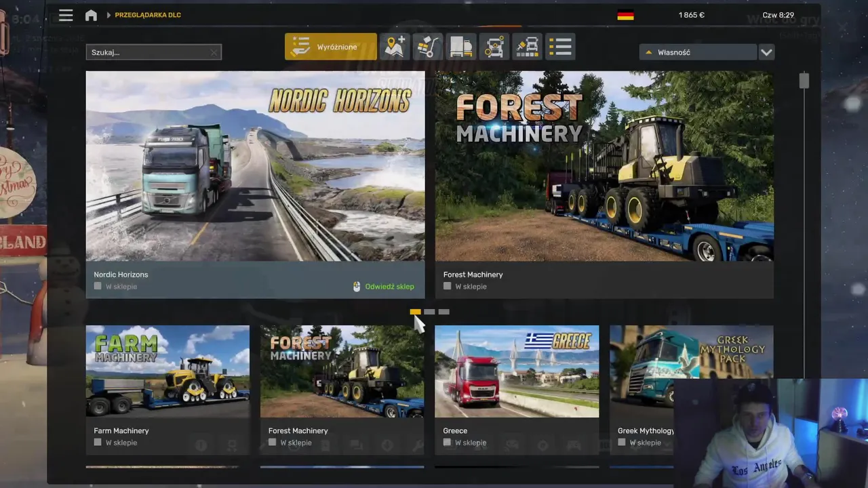Viewport: 868px width, 488px height.
Task: Open the Własność sort dropdown
Action: 698,52
